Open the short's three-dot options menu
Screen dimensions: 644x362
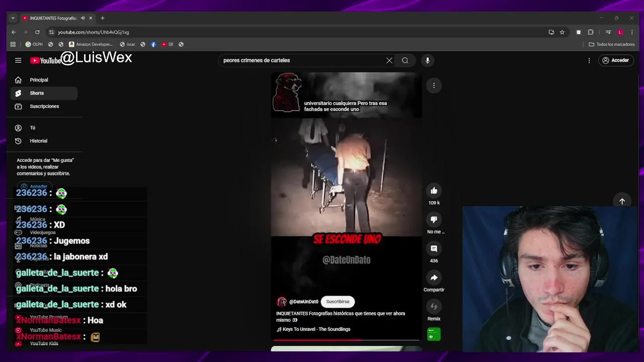(x=434, y=85)
